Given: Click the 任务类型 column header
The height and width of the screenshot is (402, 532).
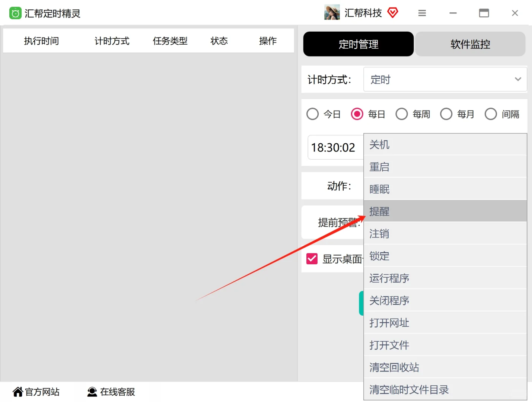Looking at the screenshot, I should click(170, 41).
